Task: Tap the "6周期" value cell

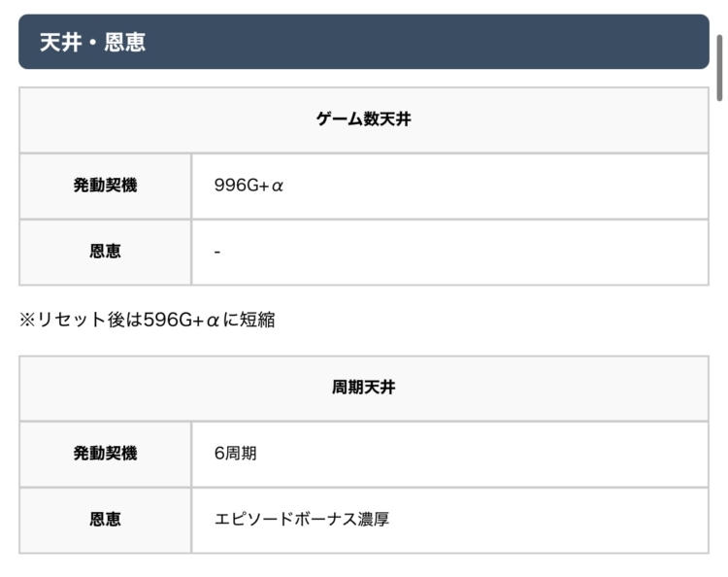Action: point(236,454)
